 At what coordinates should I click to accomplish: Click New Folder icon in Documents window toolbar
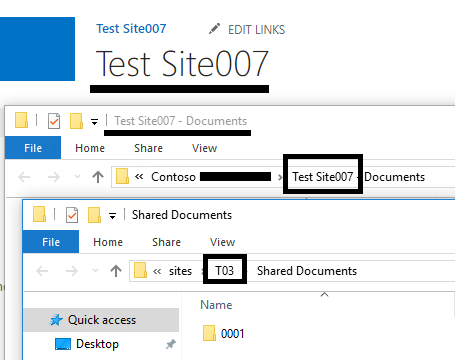[76, 121]
